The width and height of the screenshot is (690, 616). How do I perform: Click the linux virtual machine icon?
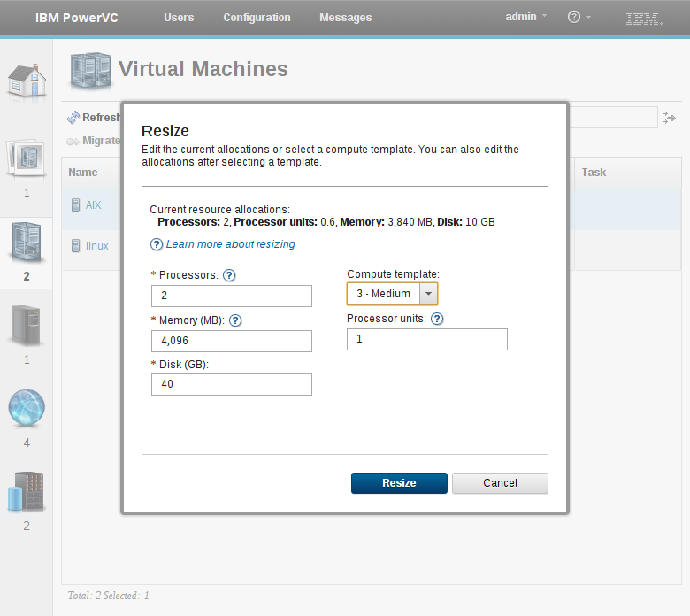(76, 246)
